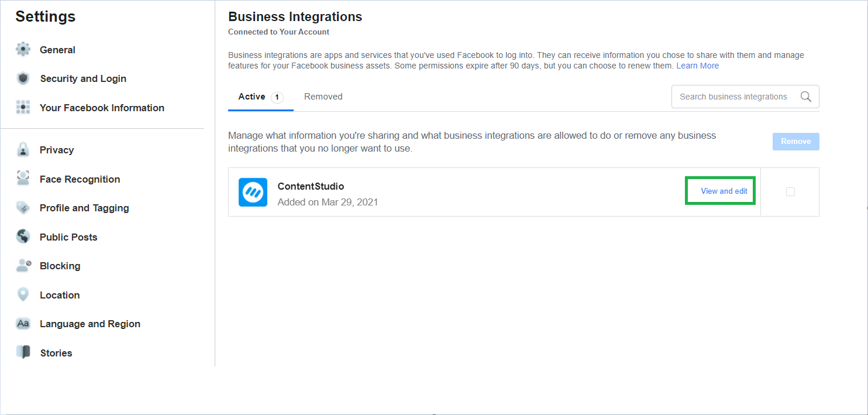Click the Connected to Your Account subtitle
The image size is (868, 415).
279,32
